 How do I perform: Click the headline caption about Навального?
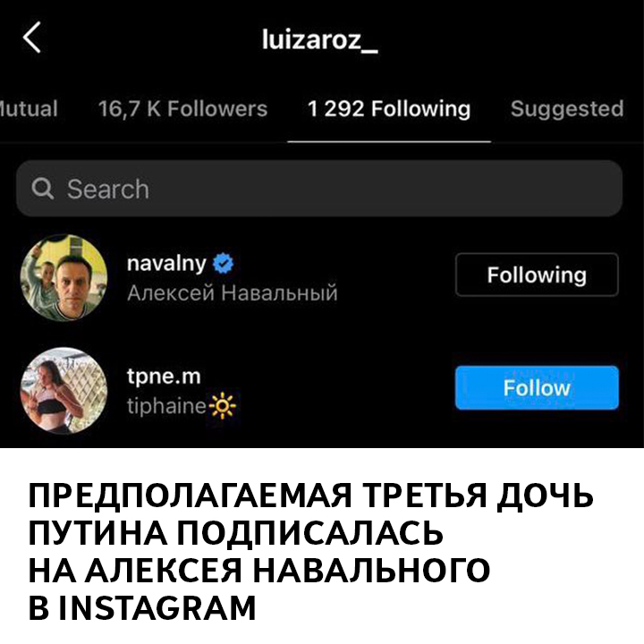[311, 551]
